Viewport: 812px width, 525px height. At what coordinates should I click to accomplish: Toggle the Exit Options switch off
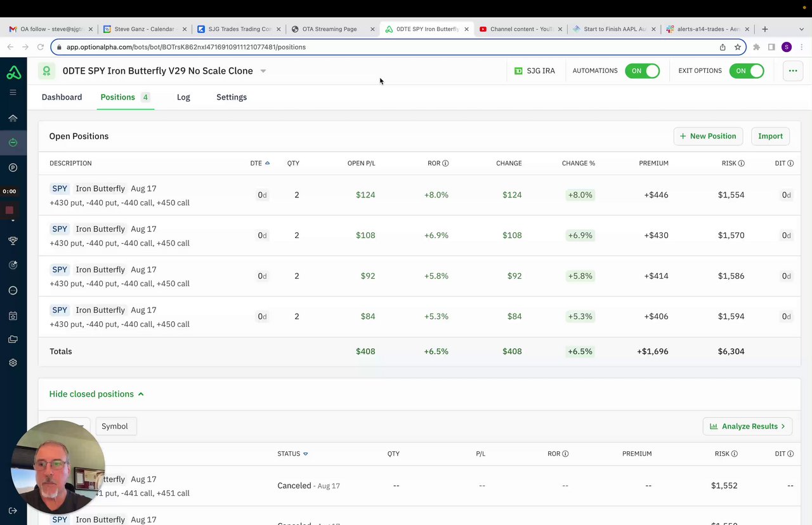tap(747, 71)
